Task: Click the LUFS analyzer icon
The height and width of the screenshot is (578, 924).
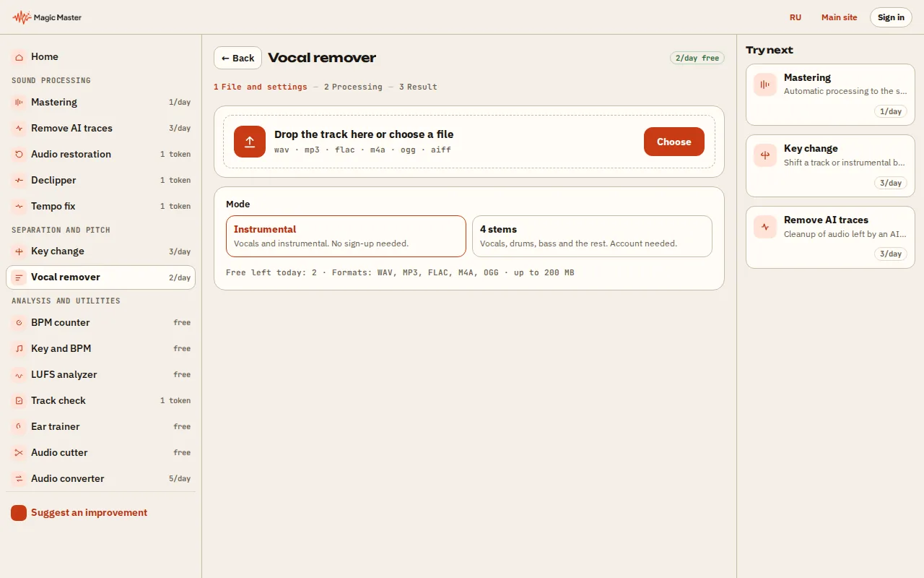Action: (x=19, y=375)
